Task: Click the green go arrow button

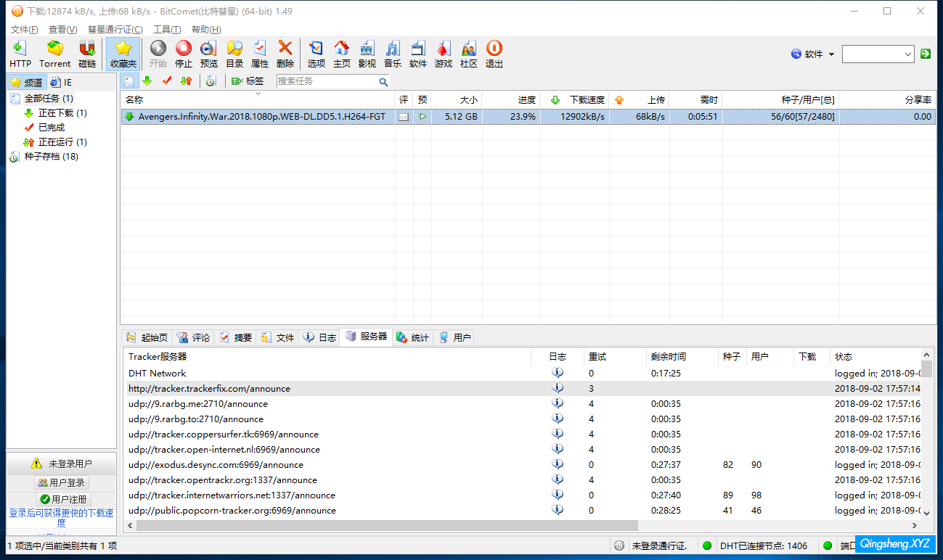Action: click(926, 54)
